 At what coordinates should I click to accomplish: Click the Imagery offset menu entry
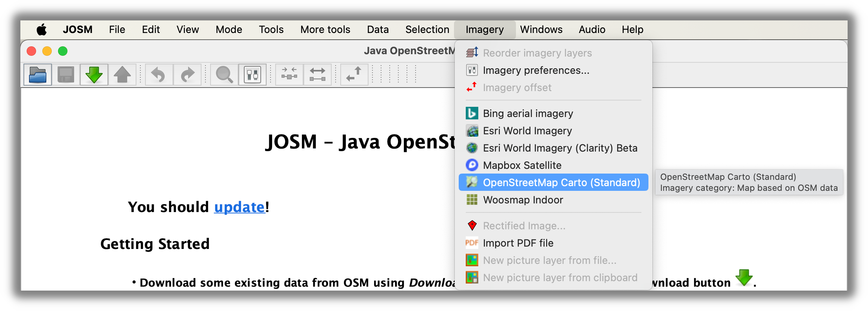(553, 87)
